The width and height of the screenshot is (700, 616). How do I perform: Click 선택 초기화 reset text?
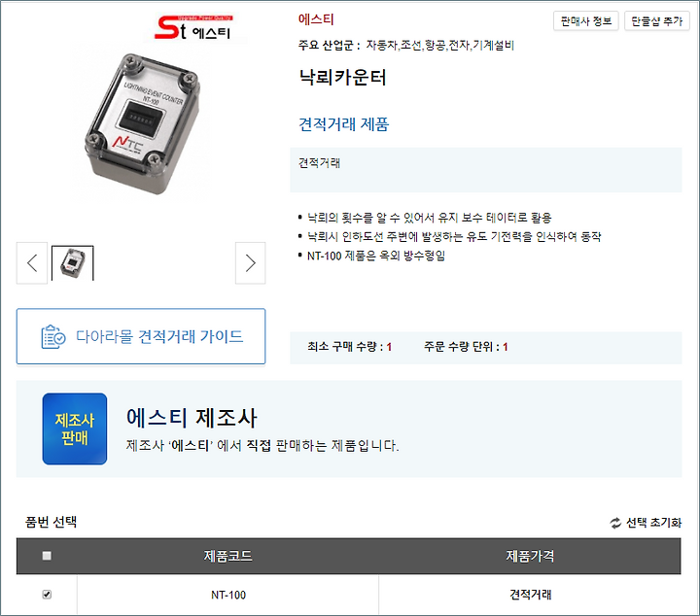[x=653, y=523]
